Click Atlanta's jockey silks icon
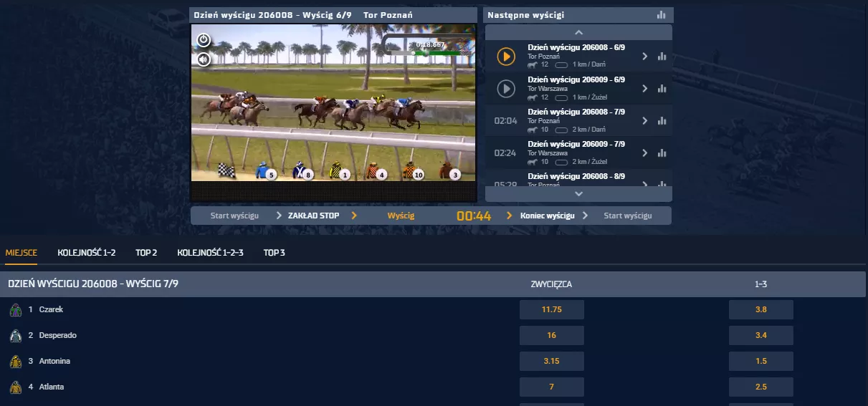This screenshot has height=406, width=868. tap(16, 387)
